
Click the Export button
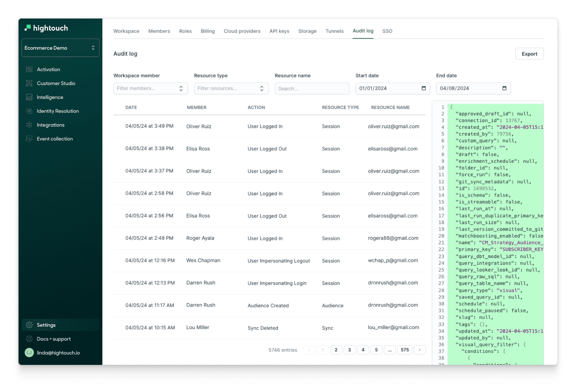[x=529, y=54]
